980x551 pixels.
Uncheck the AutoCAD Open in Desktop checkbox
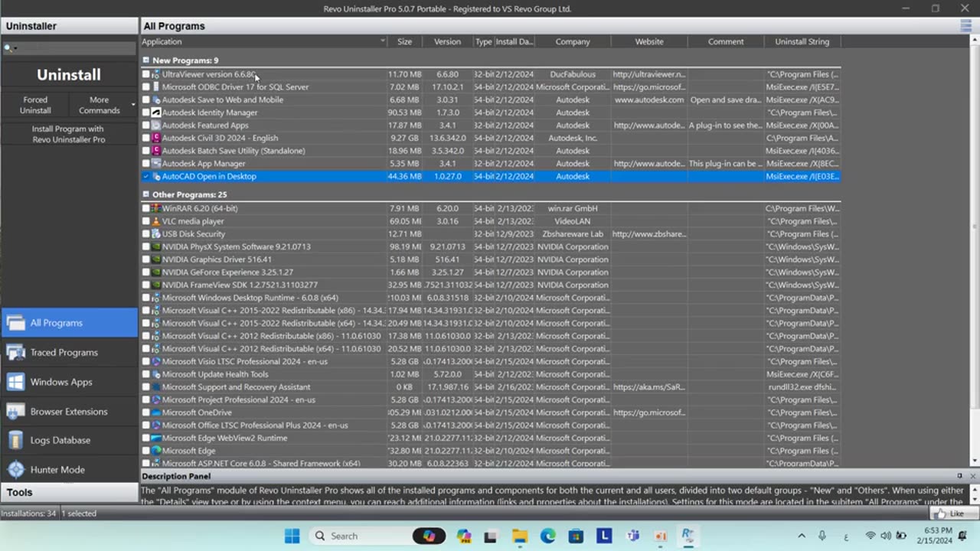coord(146,176)
